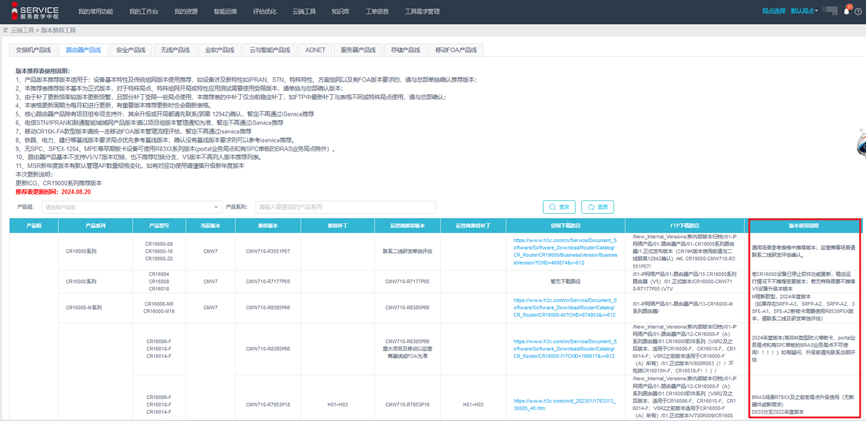Click the breadcrumb menu icon before 云端工具
This screenshot has width=866, height=421.
coord(6,30)
